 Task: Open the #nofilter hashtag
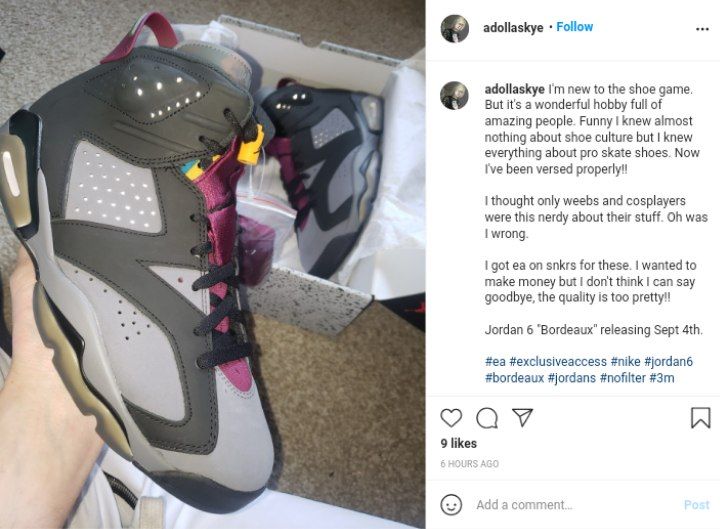[623, 378]
